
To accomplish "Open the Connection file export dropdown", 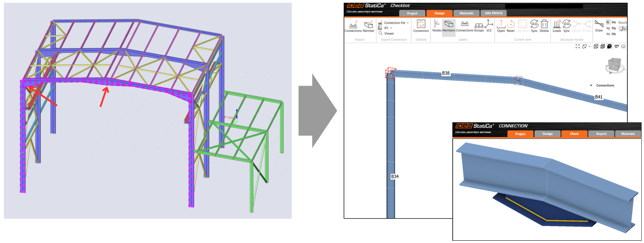I will tap(393, 23).
